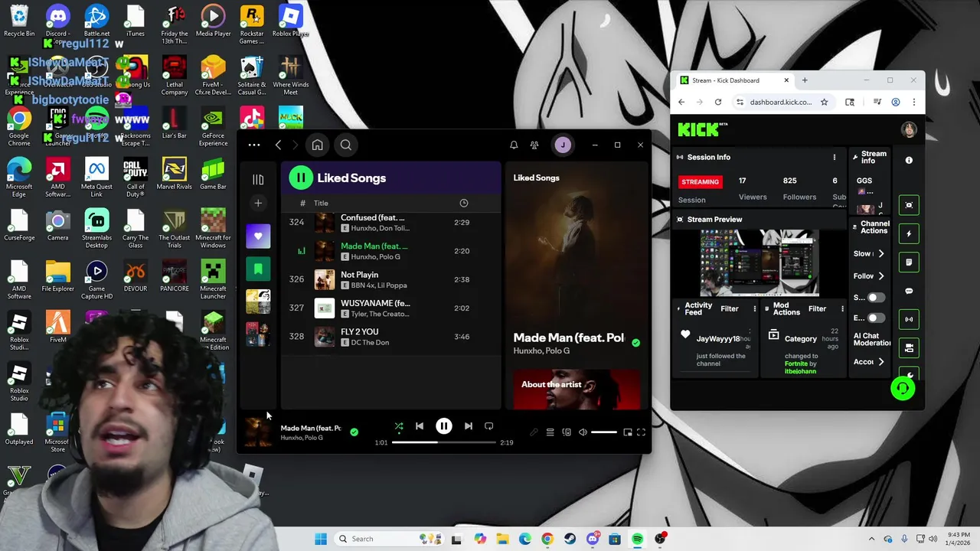The image size is (980, 551).
Task: Open Spotify Home with the house icon
Action: [x=317, y=145]
